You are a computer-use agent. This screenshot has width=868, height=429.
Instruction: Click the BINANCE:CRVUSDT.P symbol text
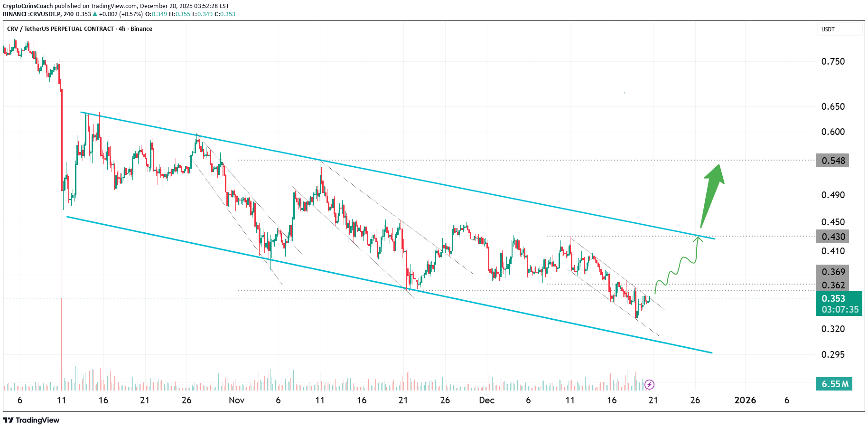point(32,14)
